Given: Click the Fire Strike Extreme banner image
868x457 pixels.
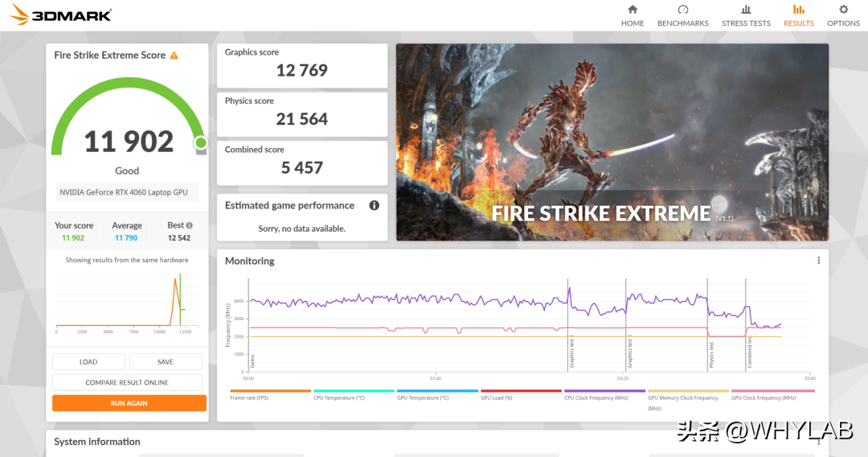Looking at the screenshot, I should tap(612, 142).
